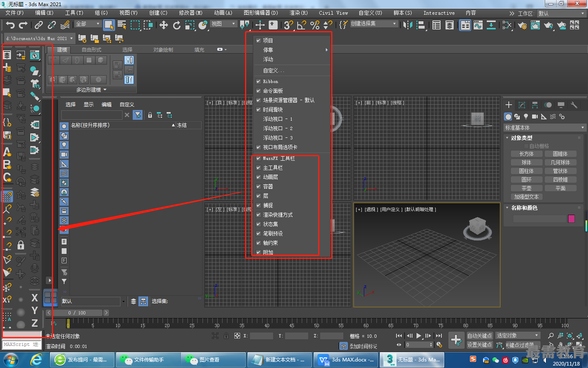Select Cameras category icon in Create panel

(535, 117)
